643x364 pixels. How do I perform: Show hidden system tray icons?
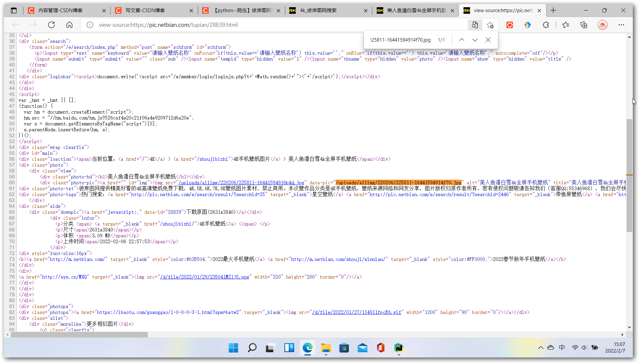pos(540,348)
